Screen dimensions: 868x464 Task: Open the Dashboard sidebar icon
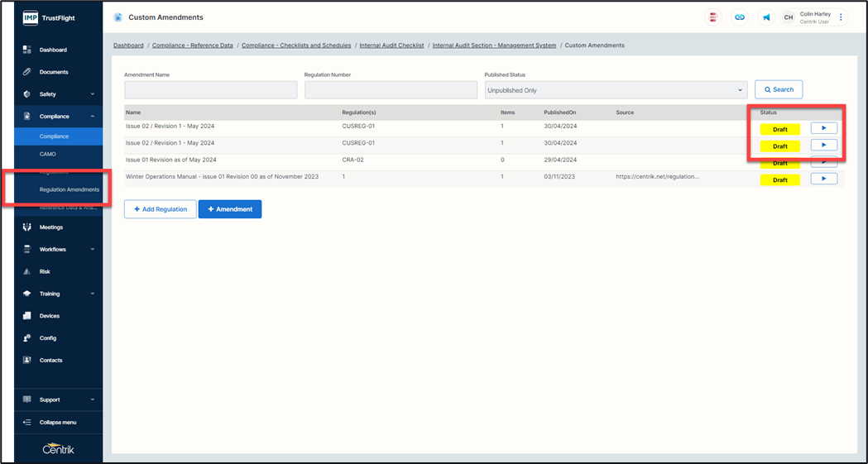[x=26, y=50]
